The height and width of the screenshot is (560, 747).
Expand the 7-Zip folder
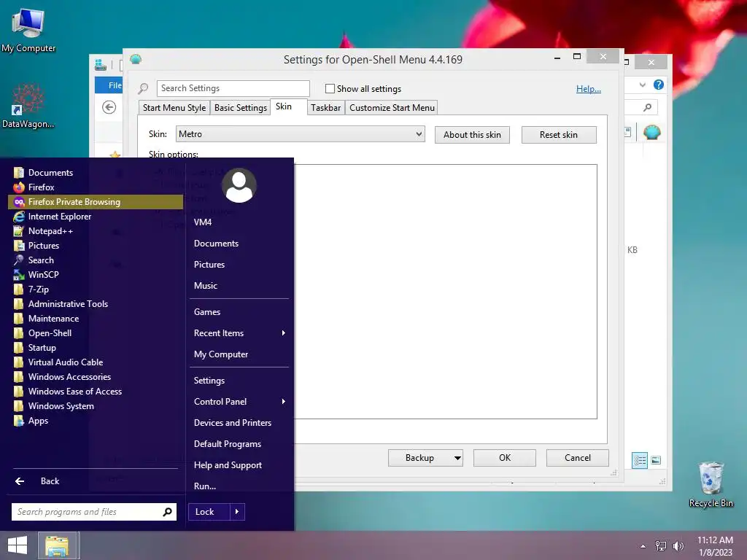pyautogui.click(x=96, y=289)
